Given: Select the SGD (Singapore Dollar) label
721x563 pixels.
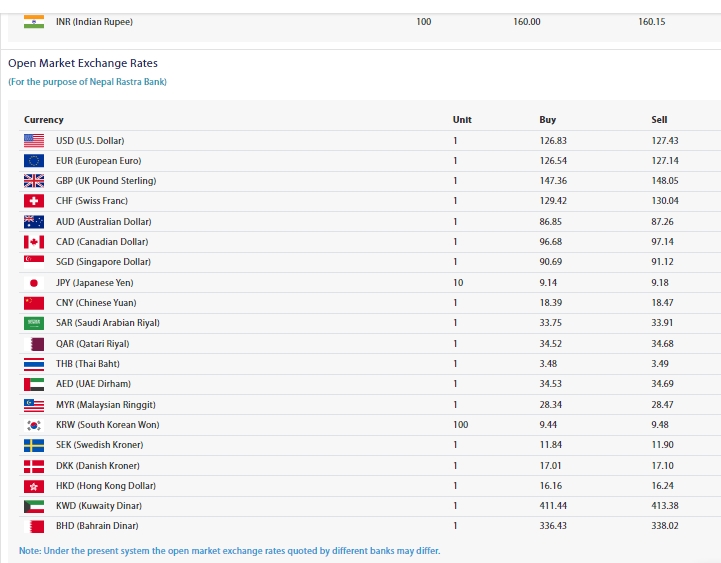Looking at the screenshot, I should click(x=103, y=262).
